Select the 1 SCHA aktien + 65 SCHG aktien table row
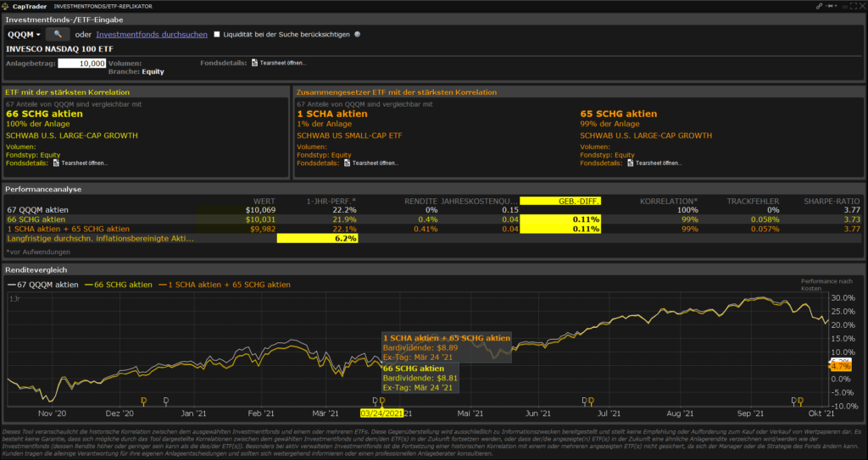This screenshot has width=868, height=460. 433,230
